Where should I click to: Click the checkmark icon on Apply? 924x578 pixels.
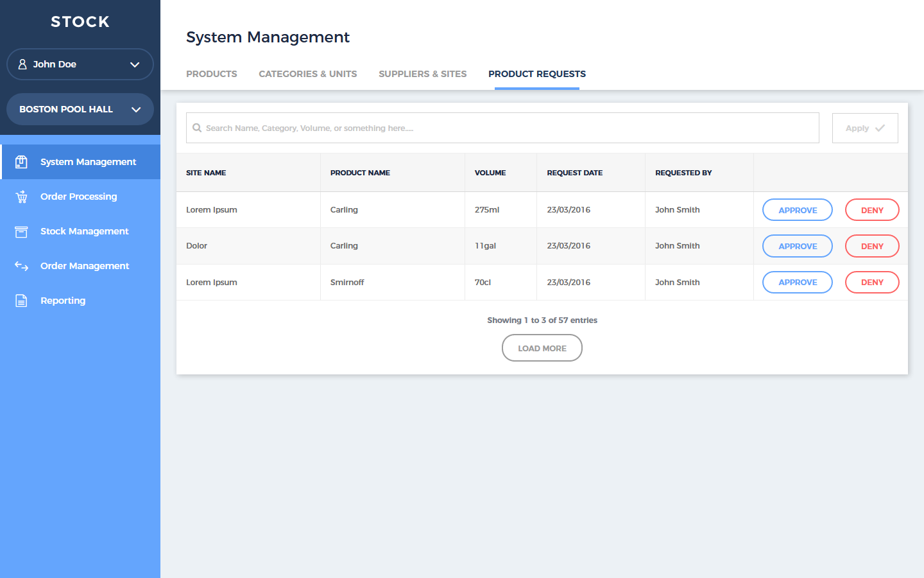(880, 128)
